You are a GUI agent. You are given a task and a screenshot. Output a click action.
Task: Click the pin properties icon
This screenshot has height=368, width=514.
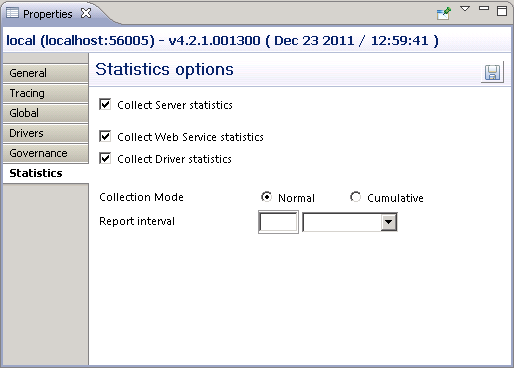tap(444, 13)
